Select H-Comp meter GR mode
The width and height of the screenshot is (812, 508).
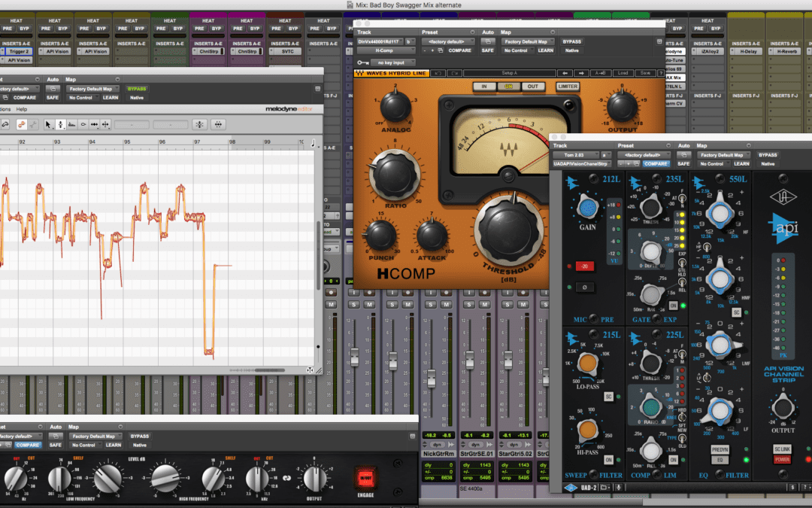tap(508, 87)
